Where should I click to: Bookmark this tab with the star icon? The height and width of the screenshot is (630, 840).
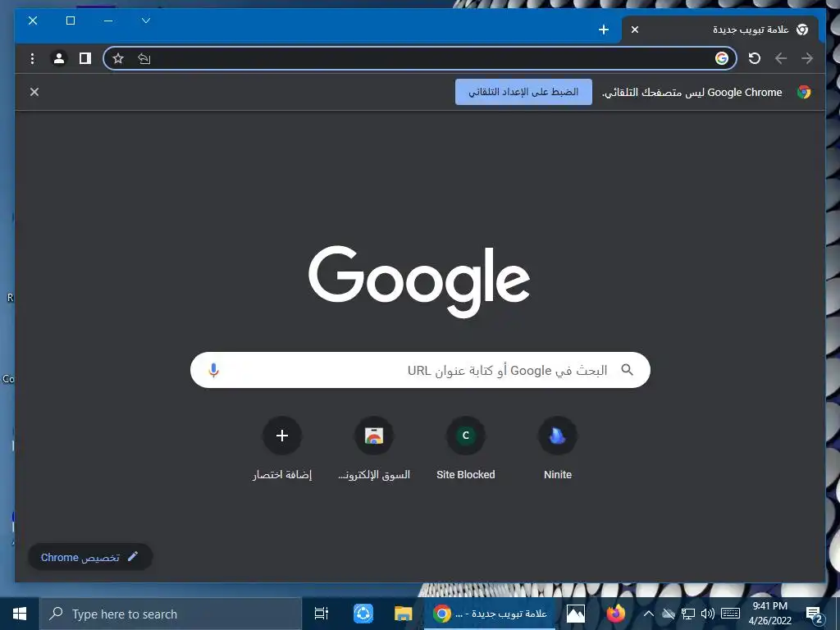pos(118,58)
